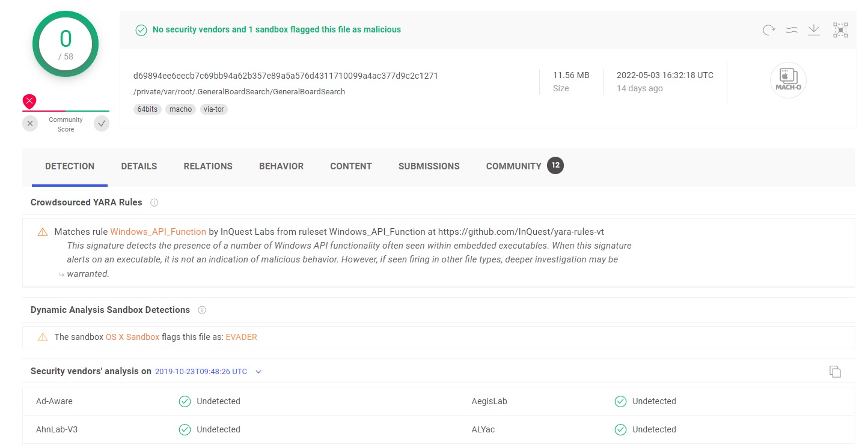Vote harmless with the checkmark community button
868x445 pixels.
102,124
